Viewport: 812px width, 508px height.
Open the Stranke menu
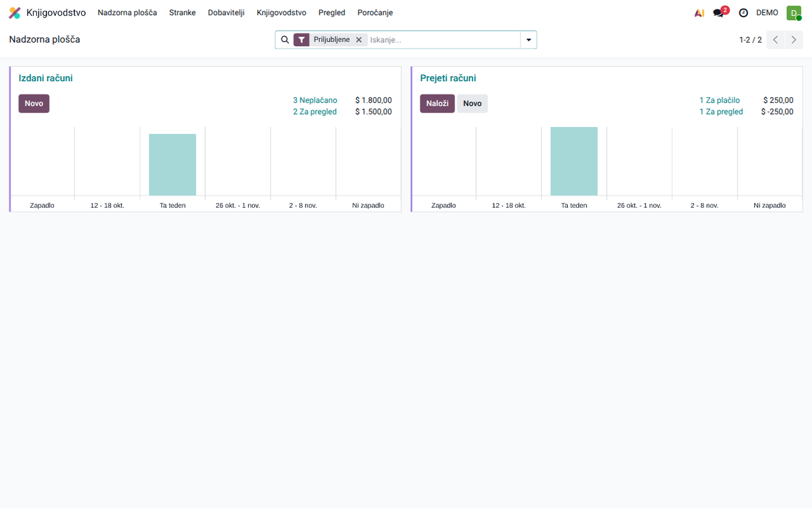click(x=182, y=12)
